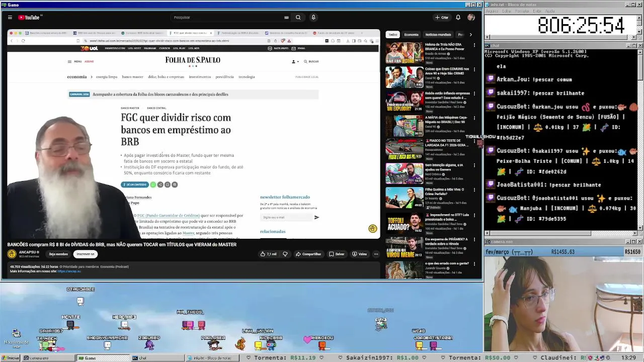Click the newsletter email send arrow

[316, 217]
